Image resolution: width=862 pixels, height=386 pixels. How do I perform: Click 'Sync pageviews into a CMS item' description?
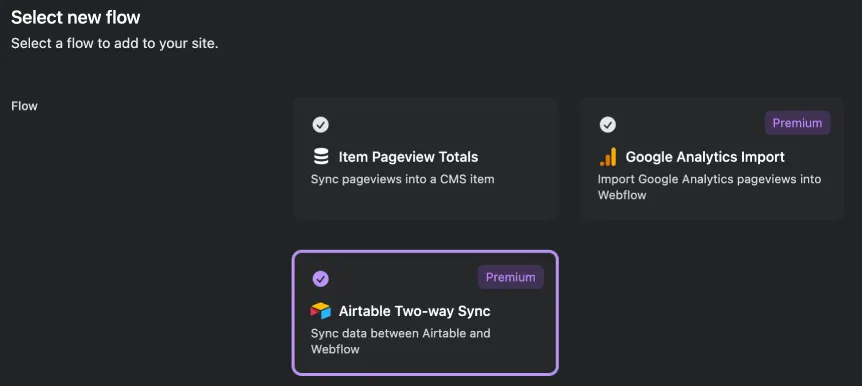pyautogui.click(x=402, y=179)
